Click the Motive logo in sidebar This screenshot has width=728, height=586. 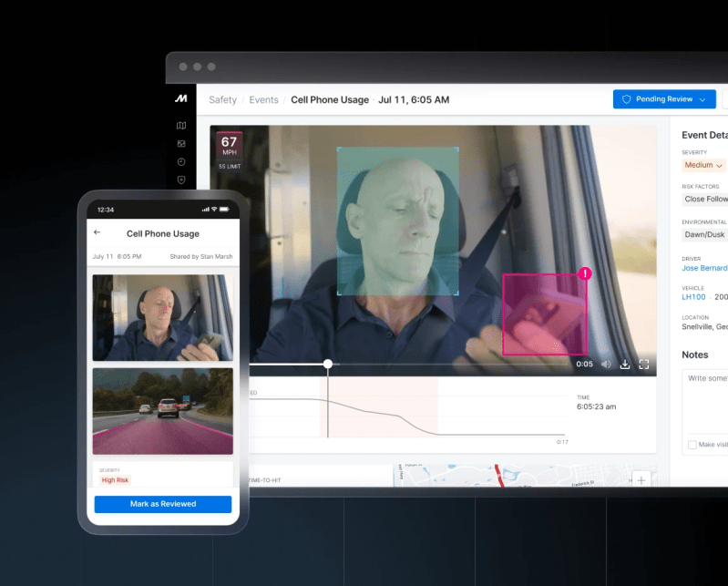pos(181,98)
